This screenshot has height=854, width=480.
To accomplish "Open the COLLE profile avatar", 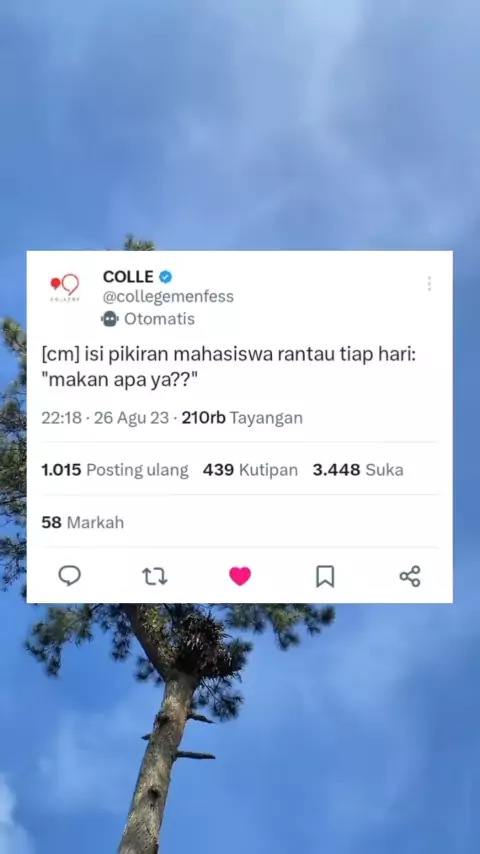I will coord(65,286).
